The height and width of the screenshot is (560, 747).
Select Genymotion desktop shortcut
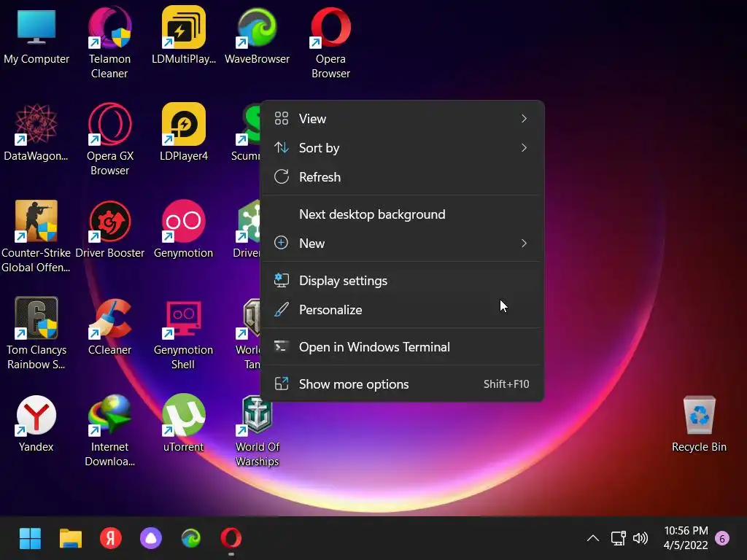coord(183,230)
